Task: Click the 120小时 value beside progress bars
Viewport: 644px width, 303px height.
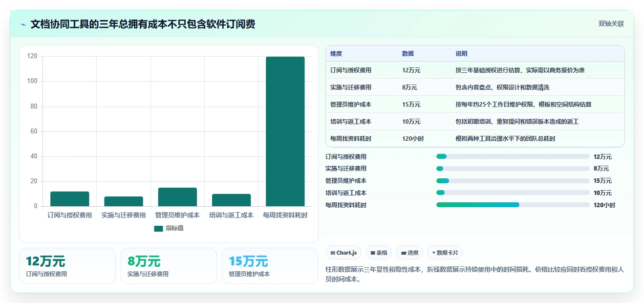Action: click(x=604, y=205)
